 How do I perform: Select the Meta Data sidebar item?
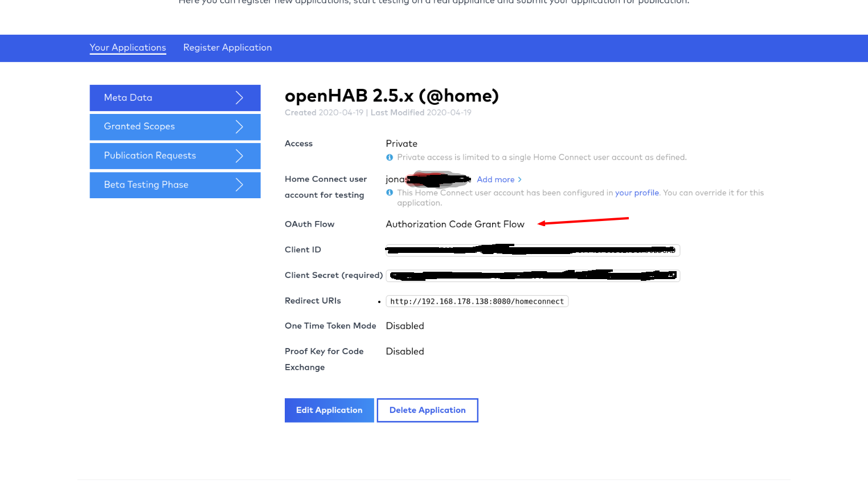coord(175,98)
